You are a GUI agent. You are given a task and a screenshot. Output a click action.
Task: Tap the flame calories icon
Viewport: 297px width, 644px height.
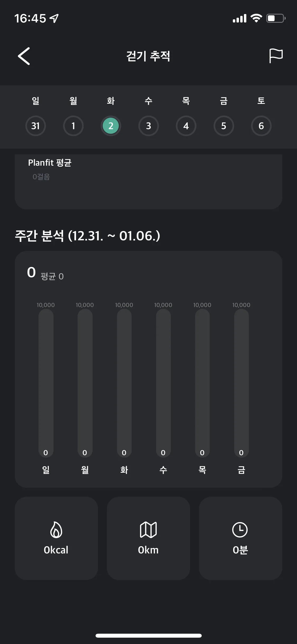pos(56,530)
